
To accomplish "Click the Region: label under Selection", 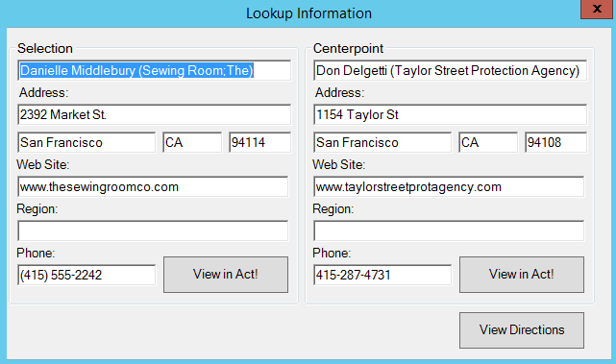I will (x=37, y=209).
